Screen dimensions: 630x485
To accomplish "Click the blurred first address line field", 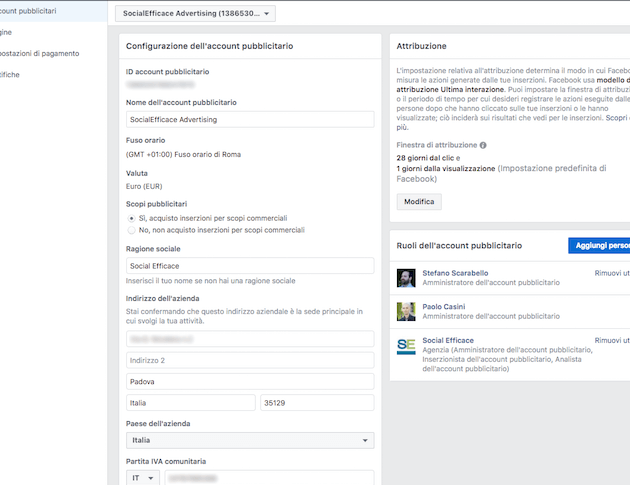I will click(250, 339).
